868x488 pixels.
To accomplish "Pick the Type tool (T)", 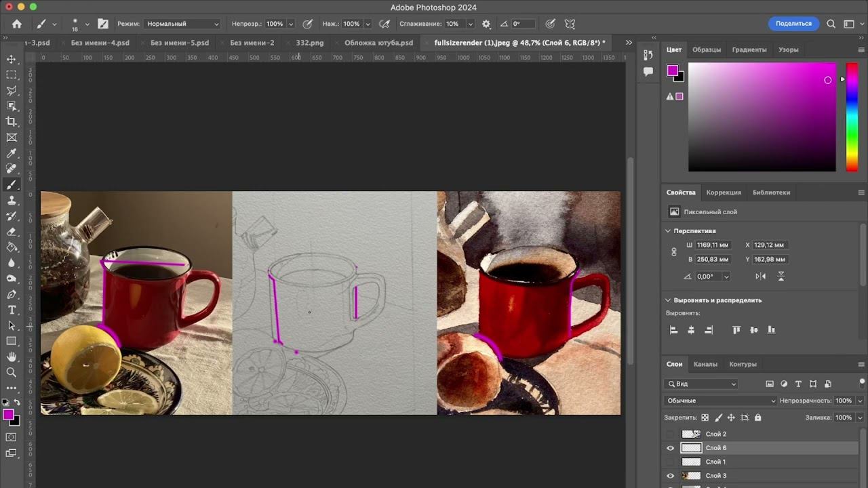I will [12, 310].
